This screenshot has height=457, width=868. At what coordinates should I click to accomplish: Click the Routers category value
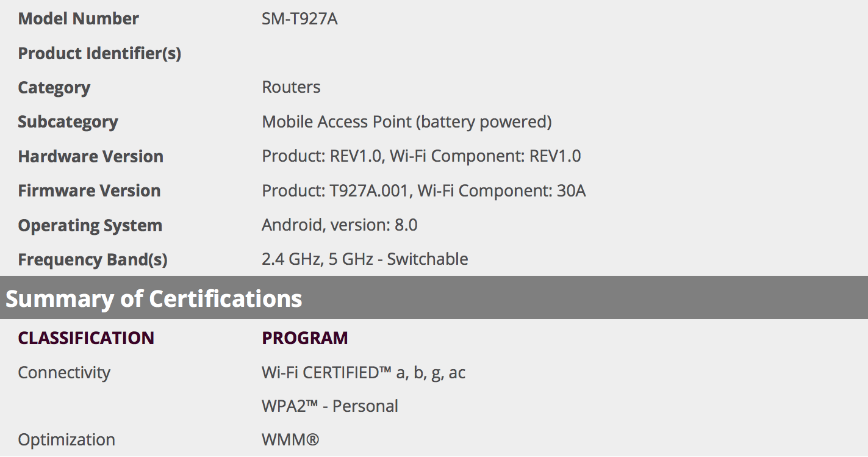pyautogui.click(x=291, y=87)
